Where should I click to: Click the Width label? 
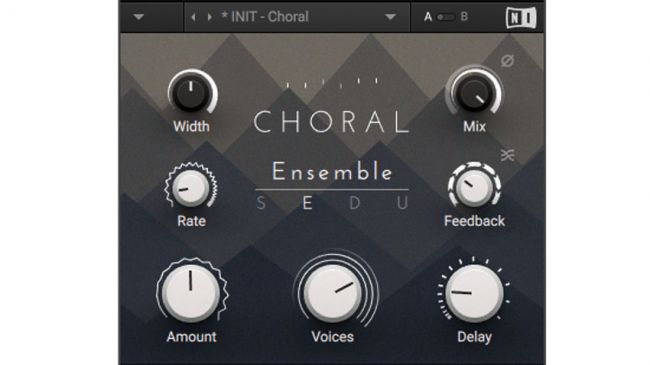[x=191, y=127]
